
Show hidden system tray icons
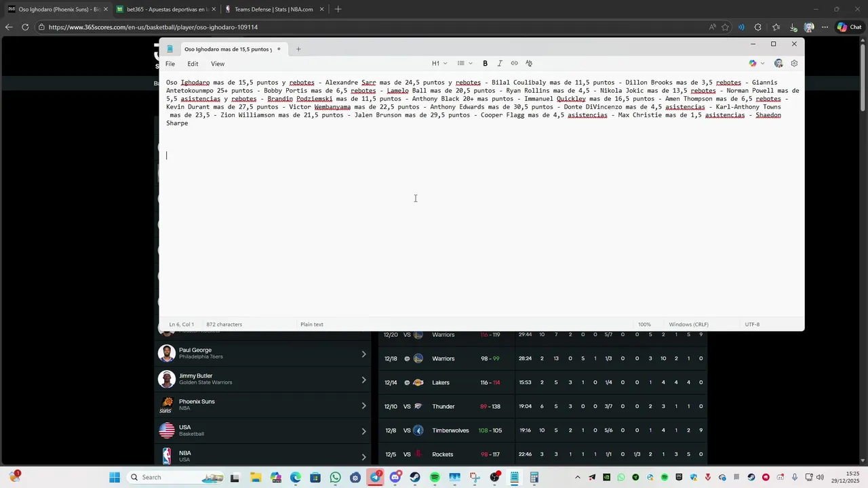pos(578,477)
